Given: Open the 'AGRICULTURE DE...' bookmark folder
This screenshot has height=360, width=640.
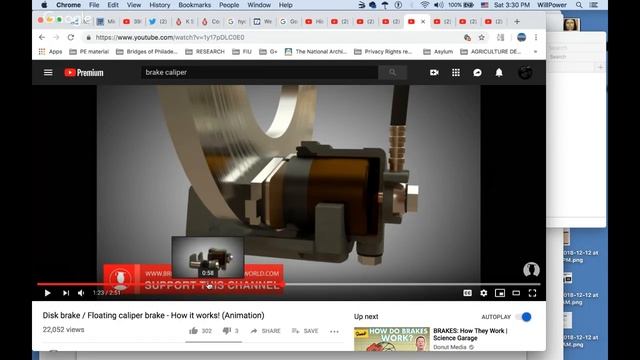Looking at the screenshot, I should (491, 51).
